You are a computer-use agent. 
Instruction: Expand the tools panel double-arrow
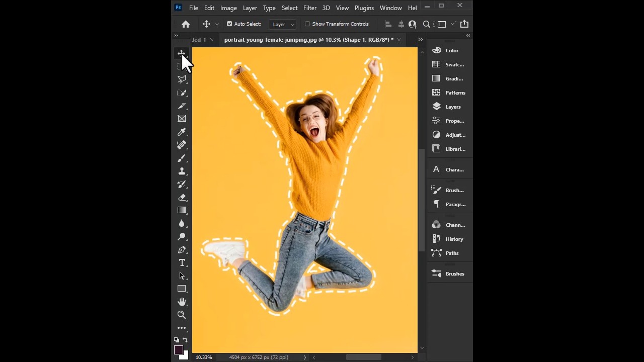176,36
